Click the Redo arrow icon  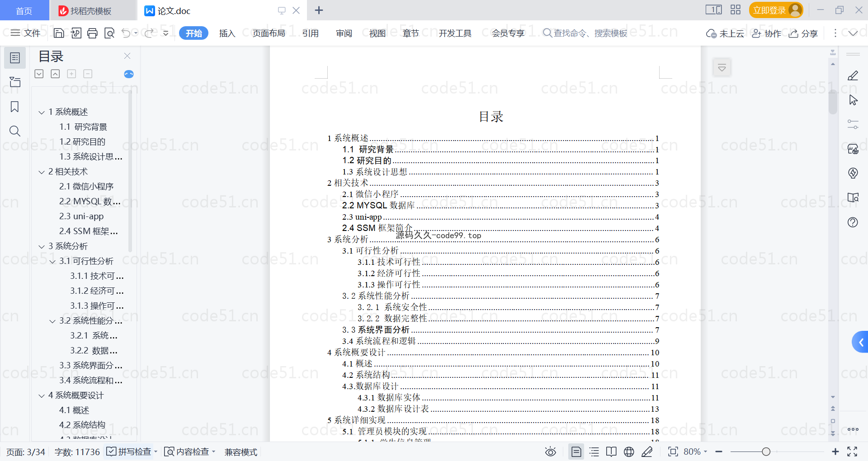(x=149, y=33)
